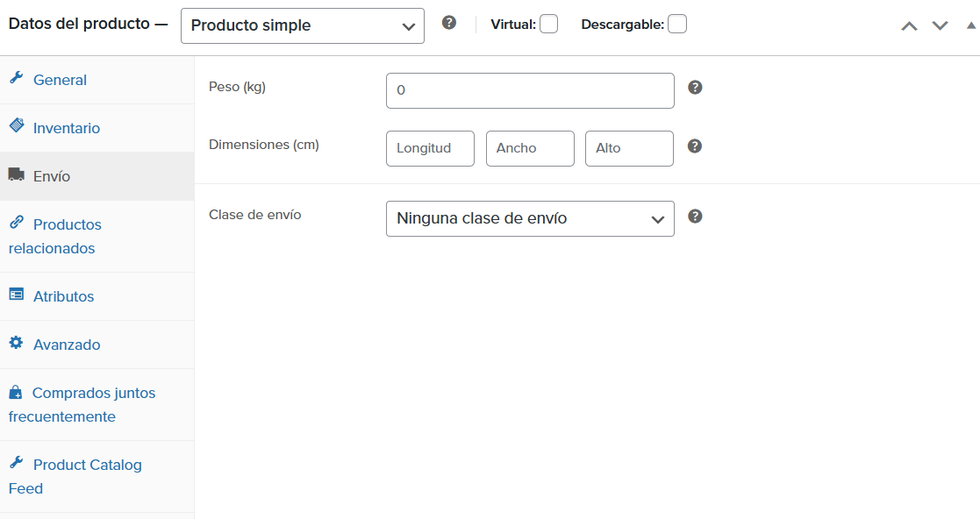Enable the Descargable checkbox

coord(676,24)
